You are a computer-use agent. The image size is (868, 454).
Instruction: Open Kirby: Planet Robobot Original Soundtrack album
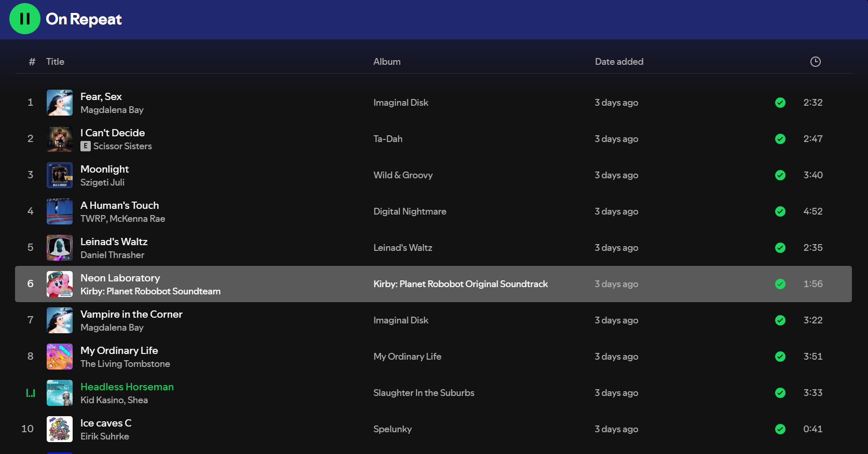(x=461, y=284)
